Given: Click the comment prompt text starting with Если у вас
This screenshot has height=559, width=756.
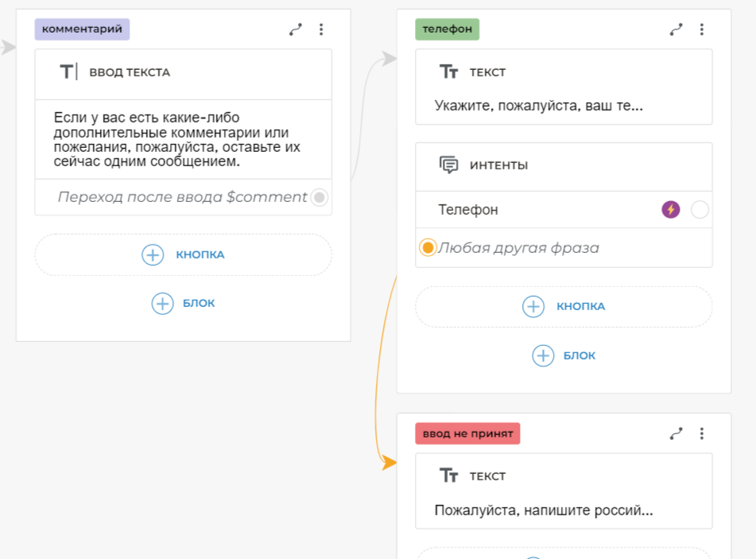Looking at the screenshot, I should pos(177,139).
